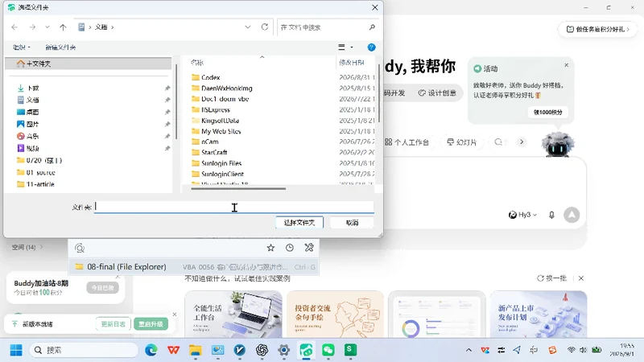Select the 01 source folder in navigation pane

(35, 172)
